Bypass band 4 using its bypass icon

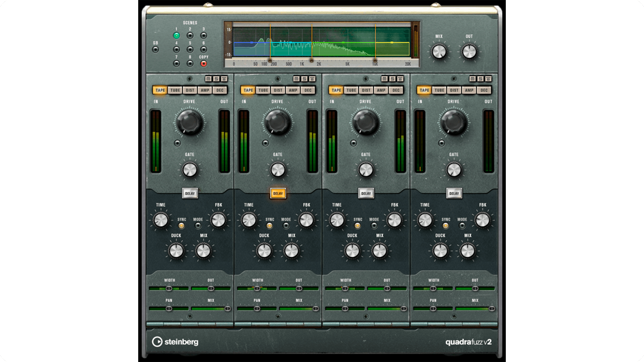tap(489, 79)
